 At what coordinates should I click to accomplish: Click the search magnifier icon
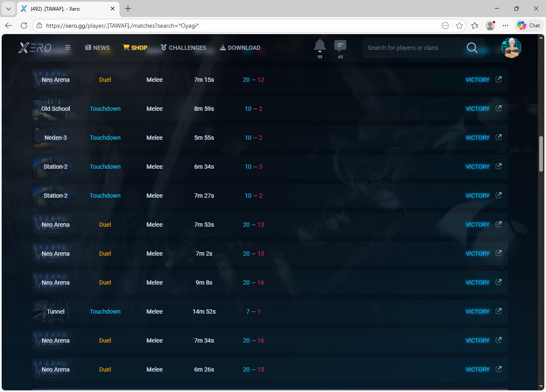tap(472, 48)
